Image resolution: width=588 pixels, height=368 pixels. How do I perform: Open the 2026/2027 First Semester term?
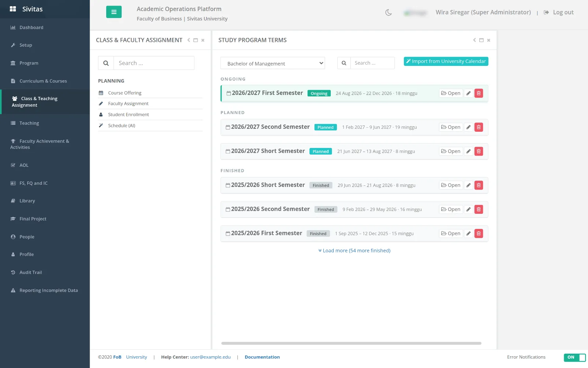click(x=451, y=93)
